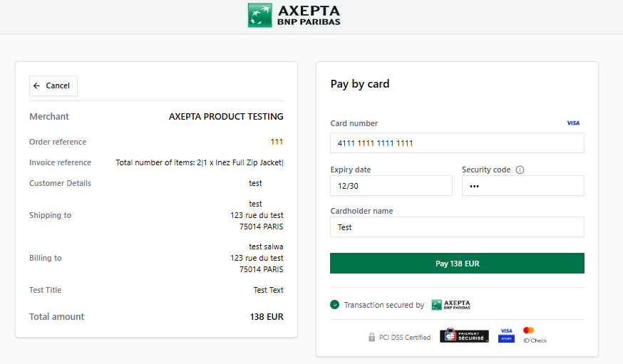Screen dimensions: 623x364
Task: Open the security code info tooltip icon
Action: [520, 170]
